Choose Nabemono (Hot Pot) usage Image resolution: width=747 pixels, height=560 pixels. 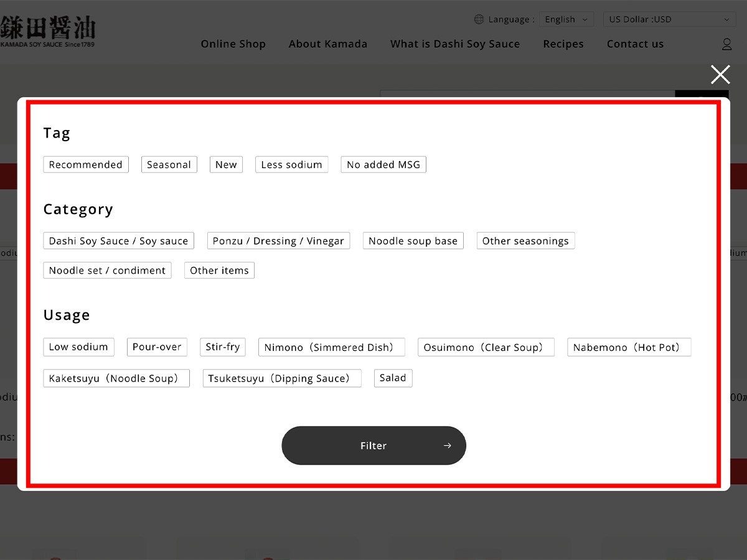[x=629, y=347]
